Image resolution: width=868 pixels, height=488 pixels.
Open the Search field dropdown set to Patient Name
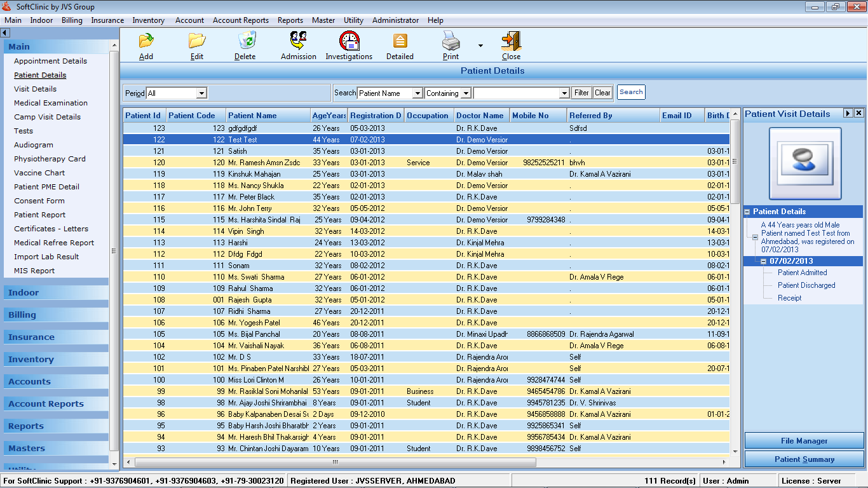[417, 92]
